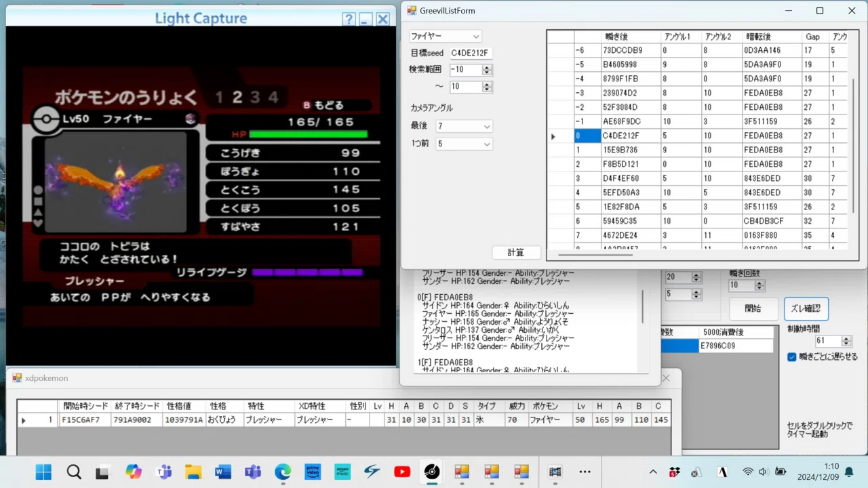This screenshot has height=488, width=868.
Task: Click the Gap column header
Action: click(x=815, y=37)
